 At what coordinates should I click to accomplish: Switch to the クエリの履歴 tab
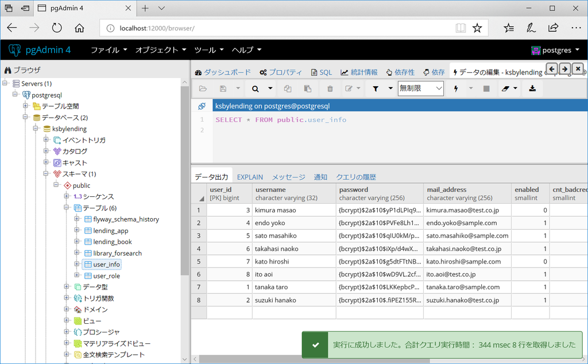tap(356, 177)
